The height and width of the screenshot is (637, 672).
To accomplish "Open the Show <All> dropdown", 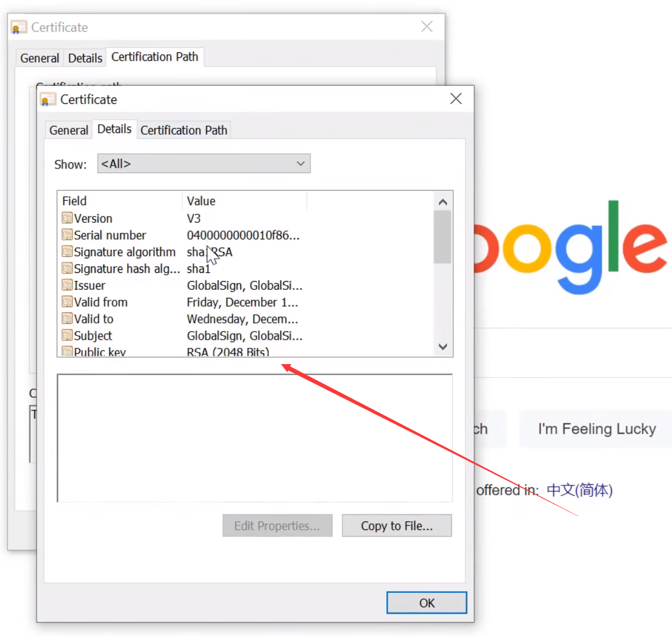I will [x=204, y=163].
